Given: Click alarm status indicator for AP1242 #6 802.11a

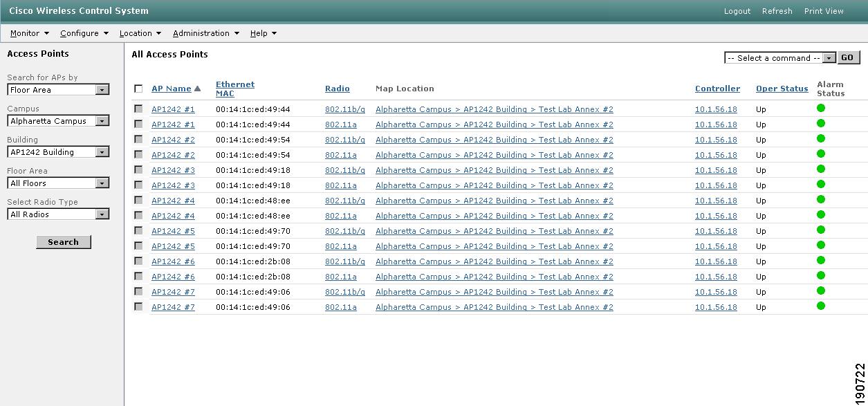Looking at the screenshot, I should point(821,275).
